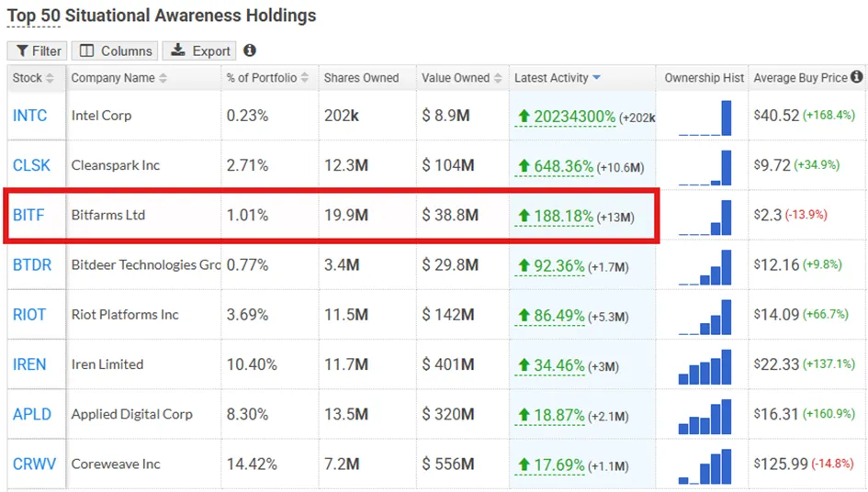The width and height of the screenshot is (868, 492).
Task: Export the holdings table
Action: tap(199, 50)
